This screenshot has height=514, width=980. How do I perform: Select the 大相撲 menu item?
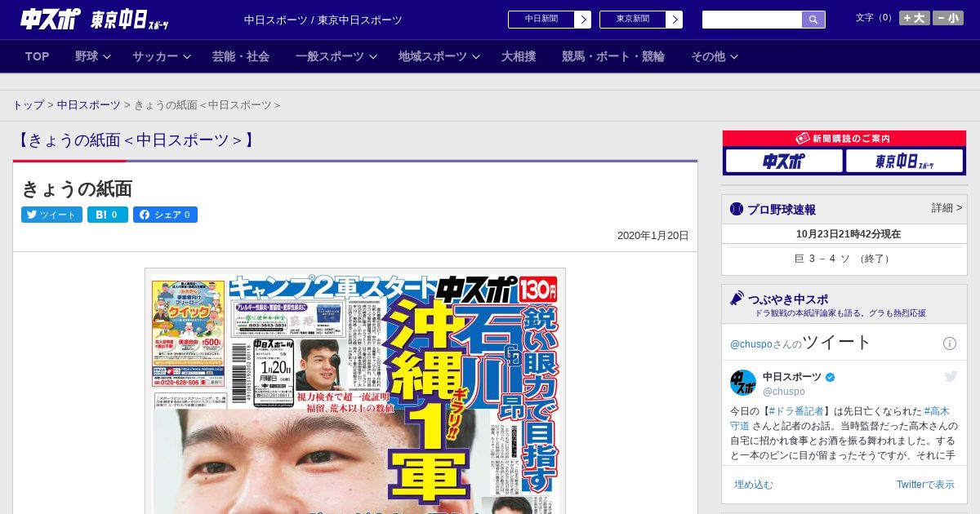519,56
